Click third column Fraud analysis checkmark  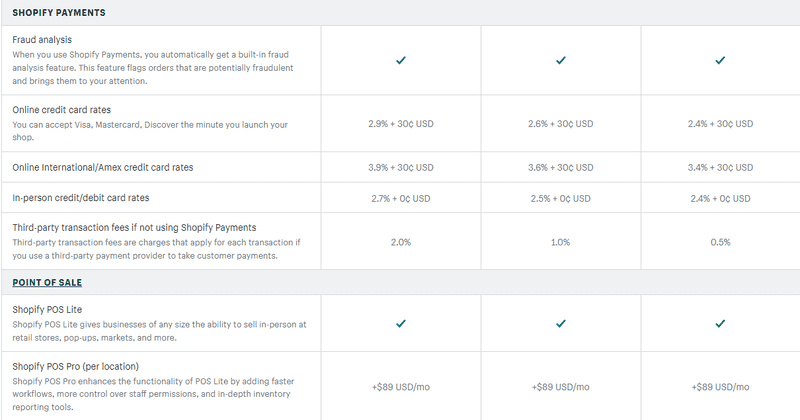[x=720, y=60]
